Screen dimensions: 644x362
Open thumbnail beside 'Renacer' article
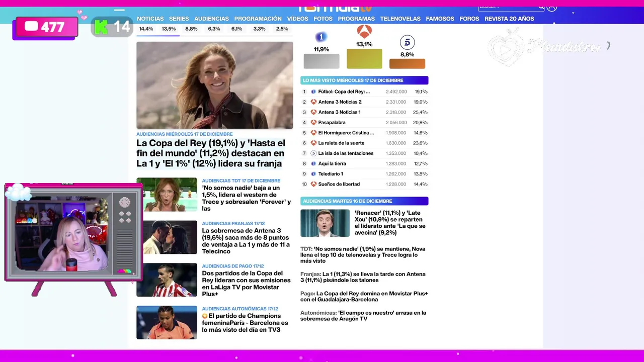[x=325, y=223]
